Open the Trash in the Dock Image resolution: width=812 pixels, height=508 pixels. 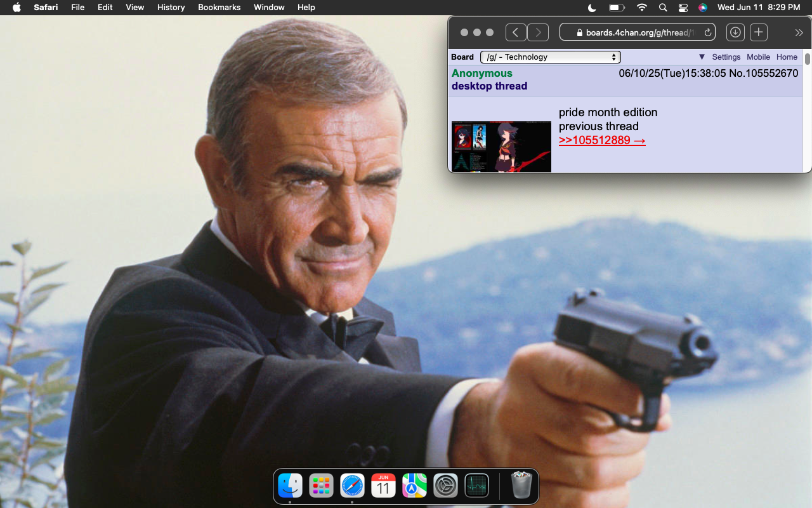coord(521,486)
